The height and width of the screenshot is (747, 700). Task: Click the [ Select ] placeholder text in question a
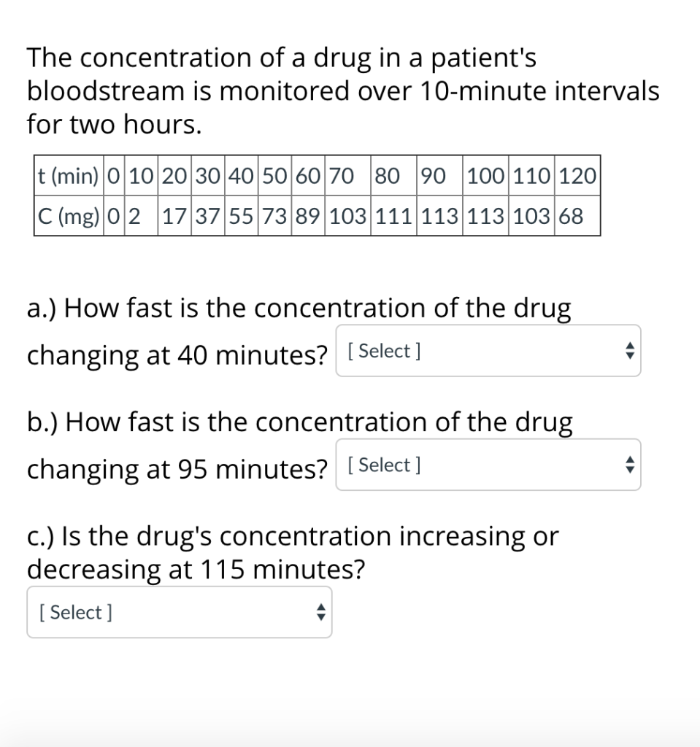(382, 351)
